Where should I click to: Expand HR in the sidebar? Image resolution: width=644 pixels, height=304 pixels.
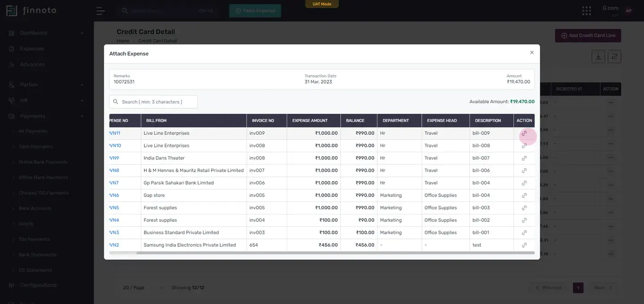pyautogui.click(x=47, y=100)
